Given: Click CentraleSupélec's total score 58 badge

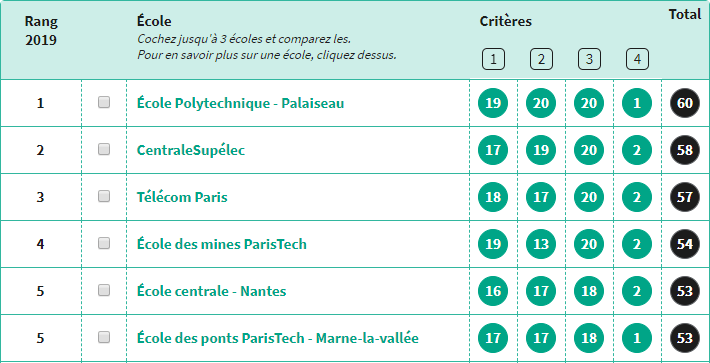Looking at the screenshot, I should [x=685, y=150].
